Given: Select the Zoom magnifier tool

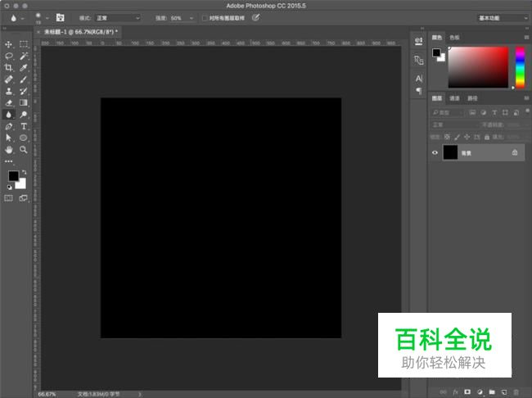Looking at the screenshot, I should pos(24,150).
